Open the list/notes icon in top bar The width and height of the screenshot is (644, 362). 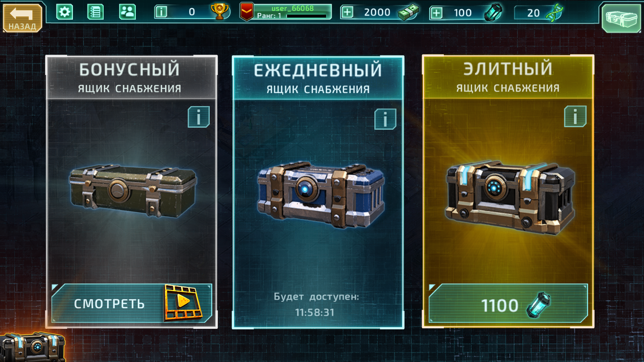[96, 12]
